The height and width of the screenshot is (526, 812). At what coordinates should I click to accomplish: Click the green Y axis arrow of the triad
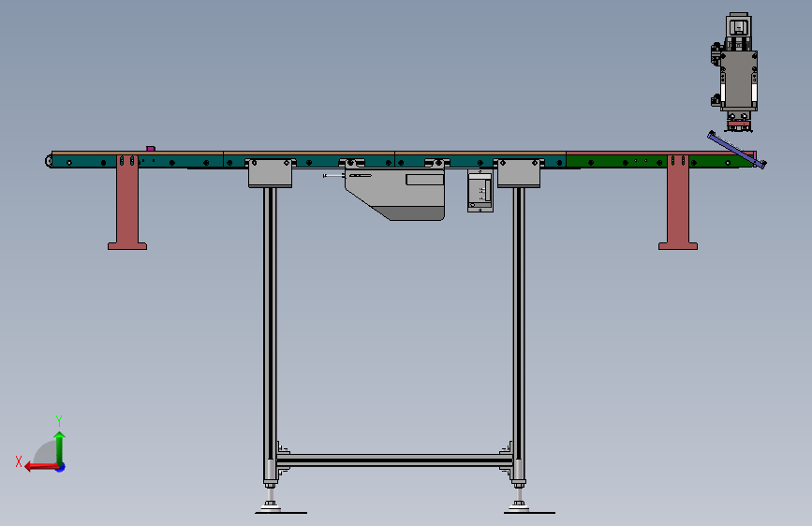tap(60, 447)
